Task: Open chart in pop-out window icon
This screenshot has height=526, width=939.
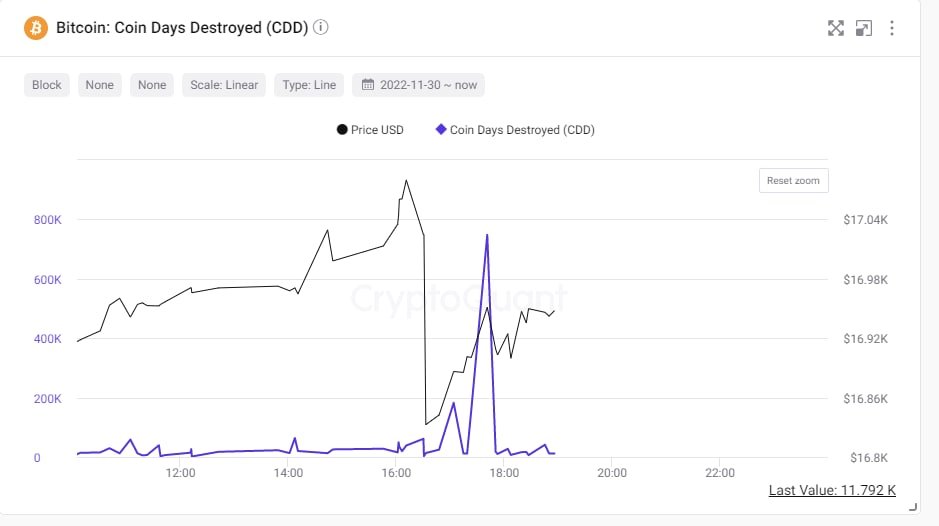Action: click(x=864, y=28)
